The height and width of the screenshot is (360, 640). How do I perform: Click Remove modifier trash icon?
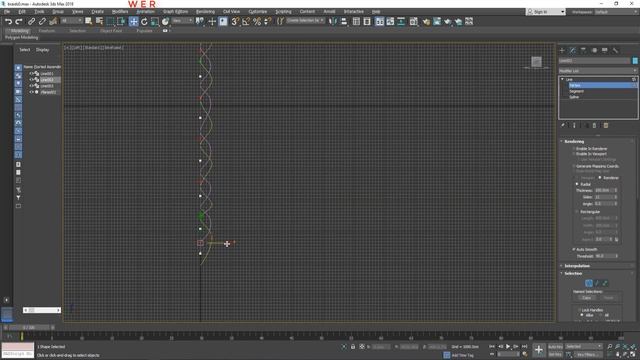pyautogui.click(x=594, y=126)
